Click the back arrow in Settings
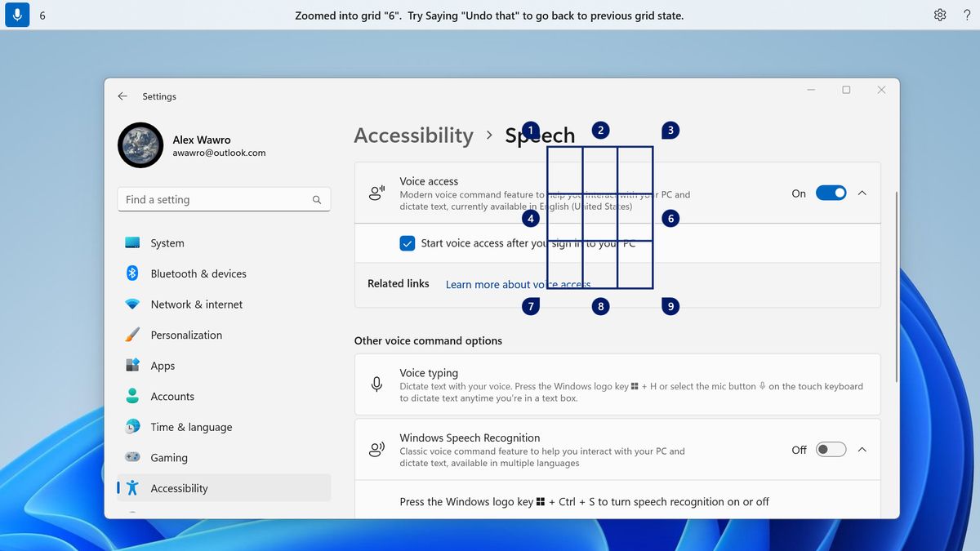The width and height of the screenshot is (980, 551). click(122, 96)
